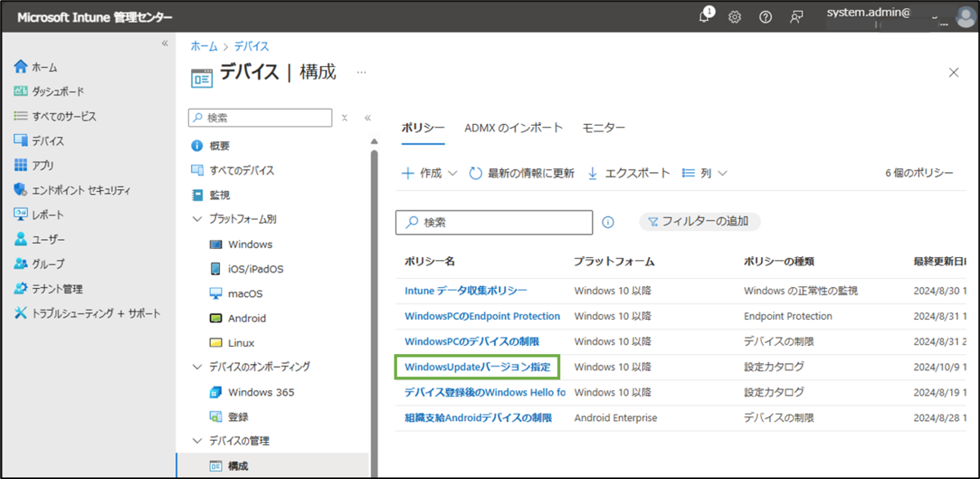Collapse the デバイスの管理 section
This screenshot has height=479, width=980.
tap(197, 441)
